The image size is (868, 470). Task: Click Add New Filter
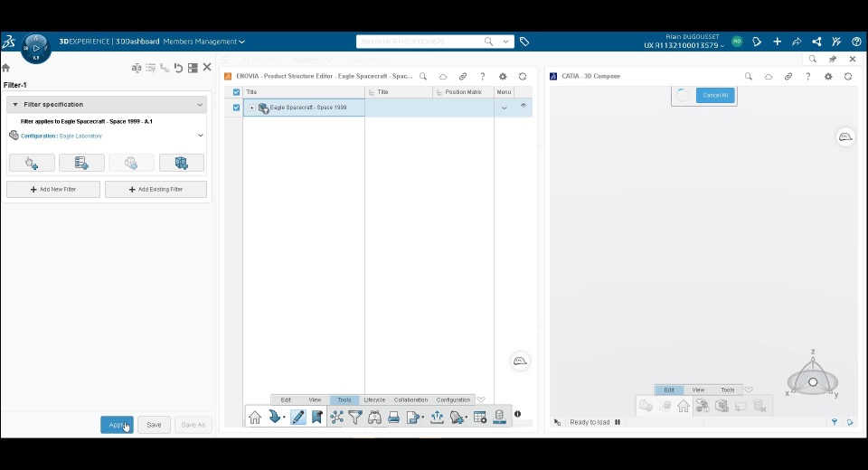pyautogui.click(x=53, y=189)
